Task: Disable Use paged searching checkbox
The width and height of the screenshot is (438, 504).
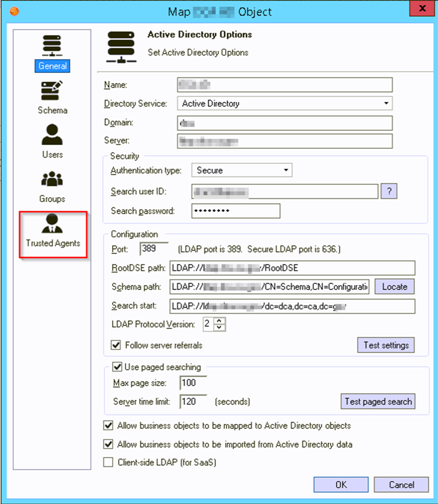Action: [117, 367]
